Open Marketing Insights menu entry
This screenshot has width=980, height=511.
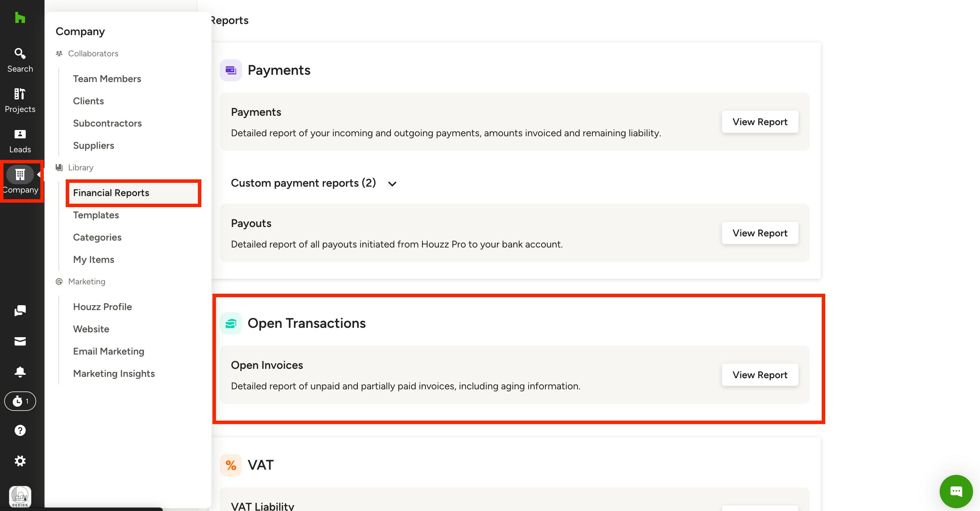click(x=114, y=374)
